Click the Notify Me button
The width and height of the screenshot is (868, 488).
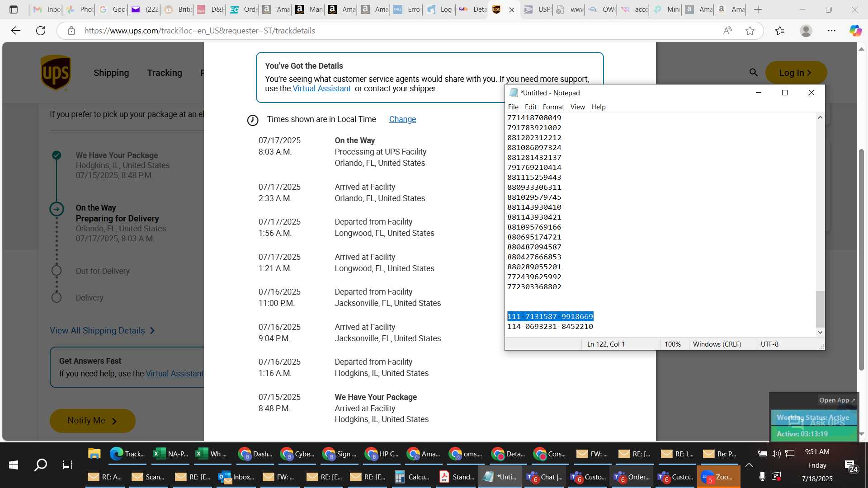pos(92,421)
